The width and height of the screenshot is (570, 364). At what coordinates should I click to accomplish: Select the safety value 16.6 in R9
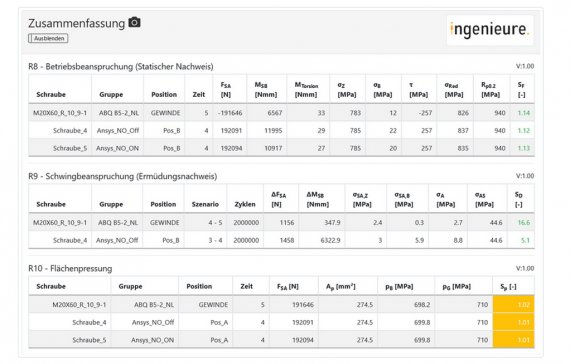[x=523, y=223]
